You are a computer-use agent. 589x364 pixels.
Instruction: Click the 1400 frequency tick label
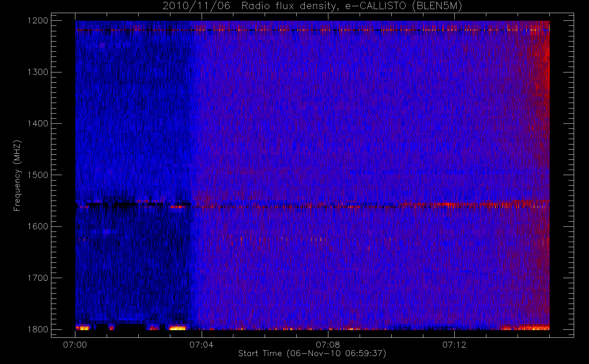point(38,124)
